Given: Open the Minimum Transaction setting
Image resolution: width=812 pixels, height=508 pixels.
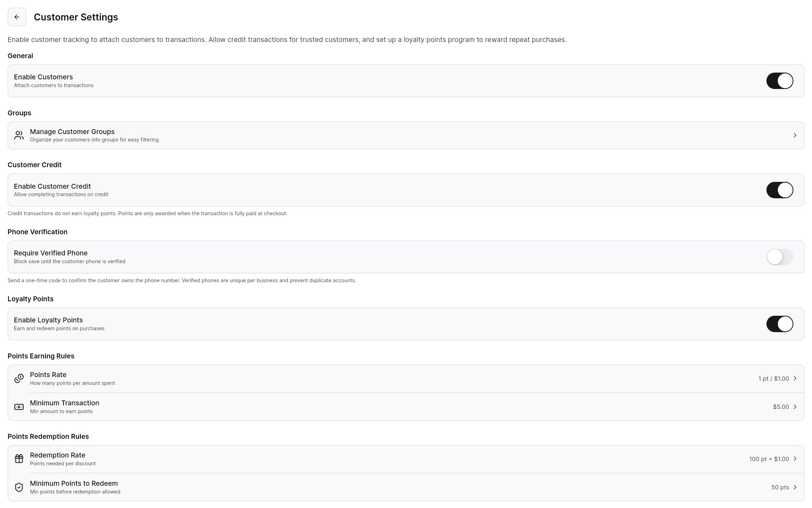Looking at the screenshot, I should (406, 407).
